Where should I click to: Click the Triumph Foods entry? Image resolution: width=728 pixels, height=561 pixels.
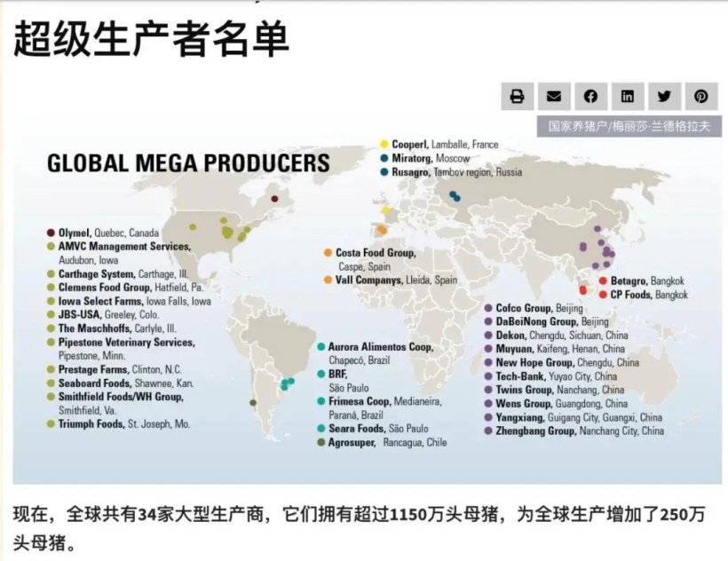pos(119,424)
